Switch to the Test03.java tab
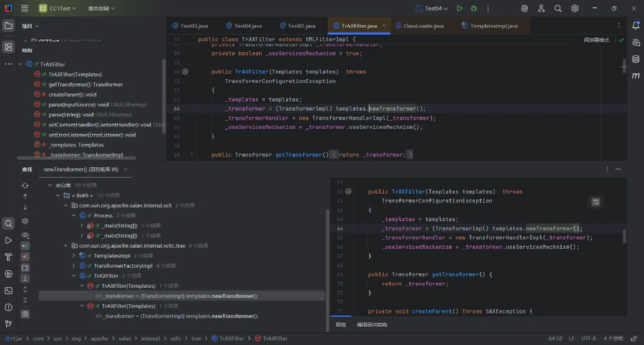 pyautogui.click(x=190, y=25)
